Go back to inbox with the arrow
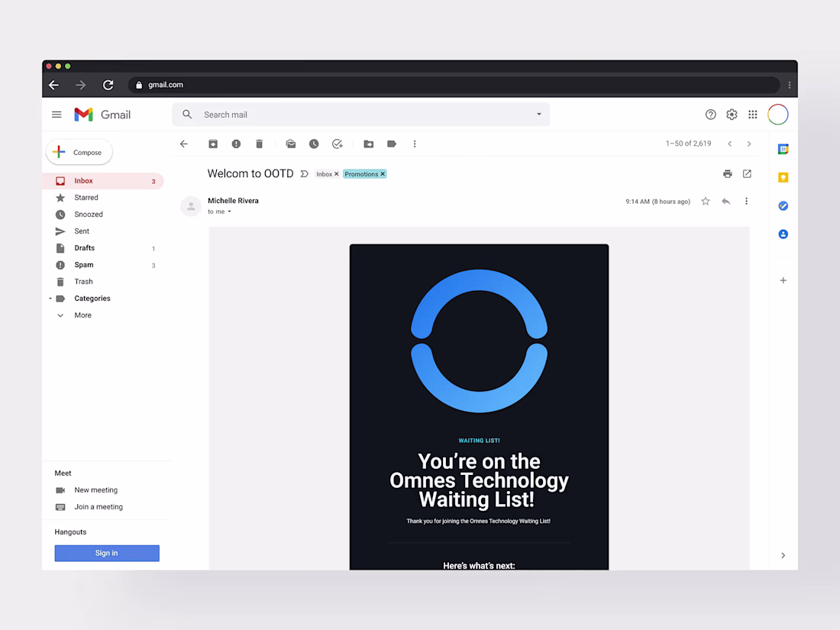Viewport: 840px width, 630px height. pyautogui.click(x=184, y=144)
